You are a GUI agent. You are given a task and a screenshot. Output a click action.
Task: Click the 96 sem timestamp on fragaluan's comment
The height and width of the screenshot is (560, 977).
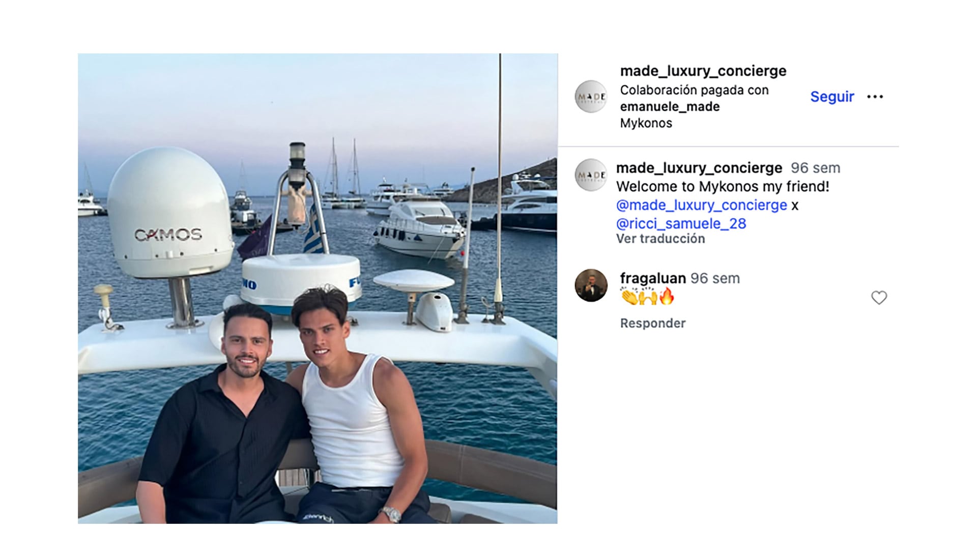(x=714, y=278)
